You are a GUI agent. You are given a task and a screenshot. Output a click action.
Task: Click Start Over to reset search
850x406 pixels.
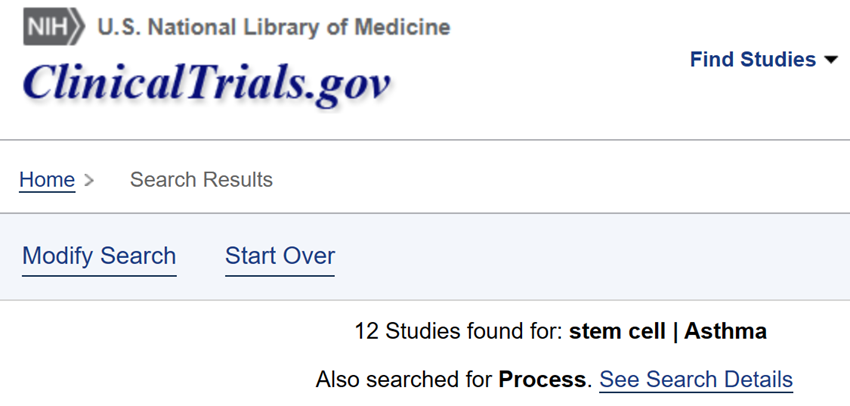[280, 256]
